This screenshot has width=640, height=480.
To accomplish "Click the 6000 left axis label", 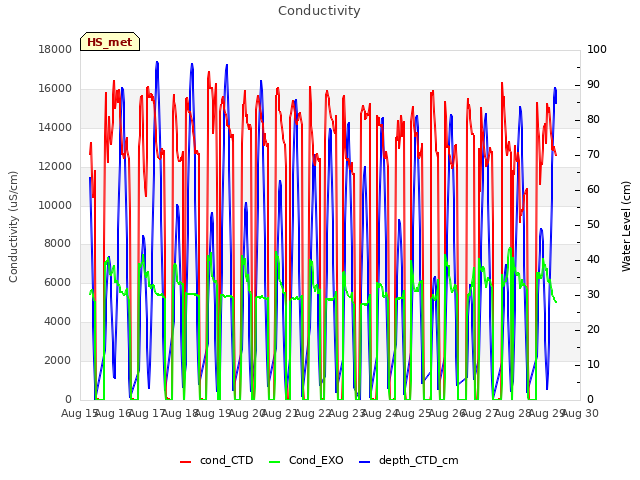I will (x=58, y=282).
